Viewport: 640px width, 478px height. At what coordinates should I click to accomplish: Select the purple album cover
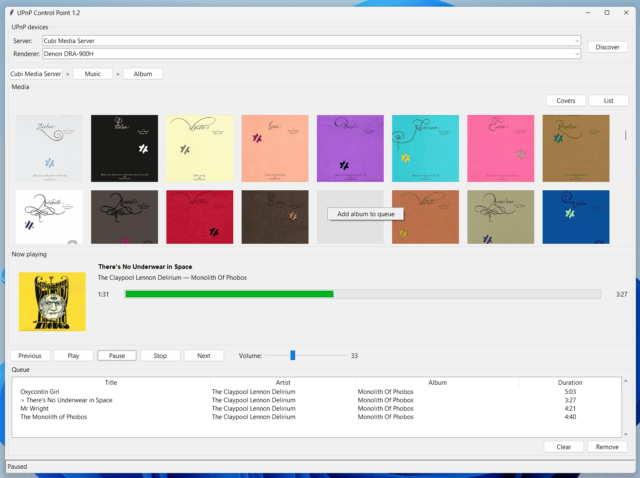350,148
